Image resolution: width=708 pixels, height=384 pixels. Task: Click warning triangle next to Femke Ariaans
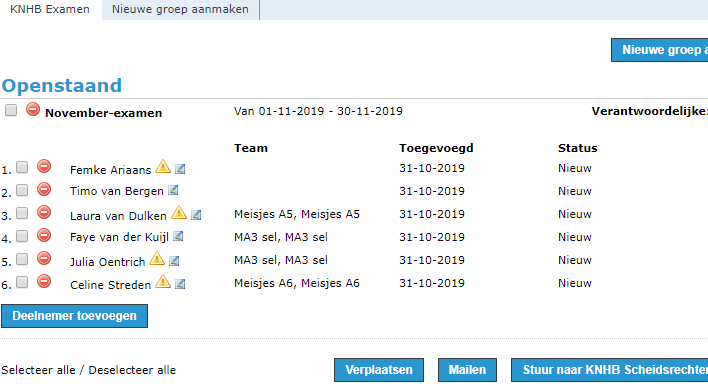tap(163, 167)
